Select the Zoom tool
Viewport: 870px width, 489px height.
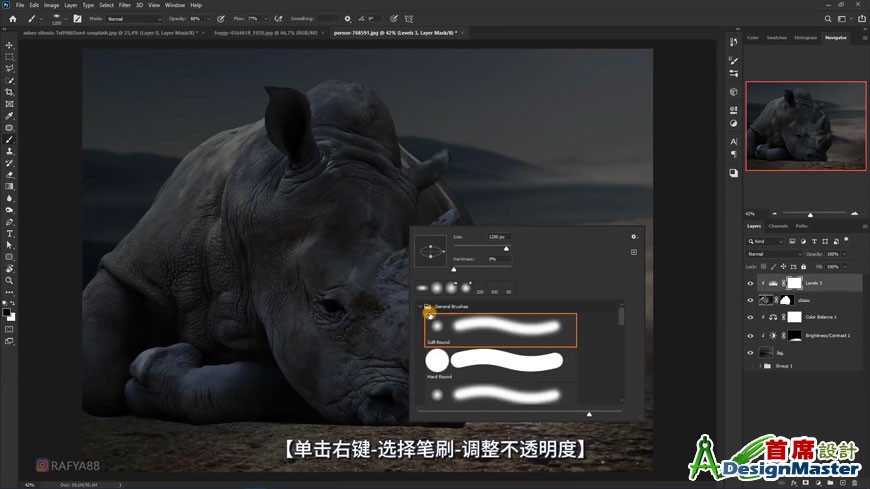click(9, 280)
